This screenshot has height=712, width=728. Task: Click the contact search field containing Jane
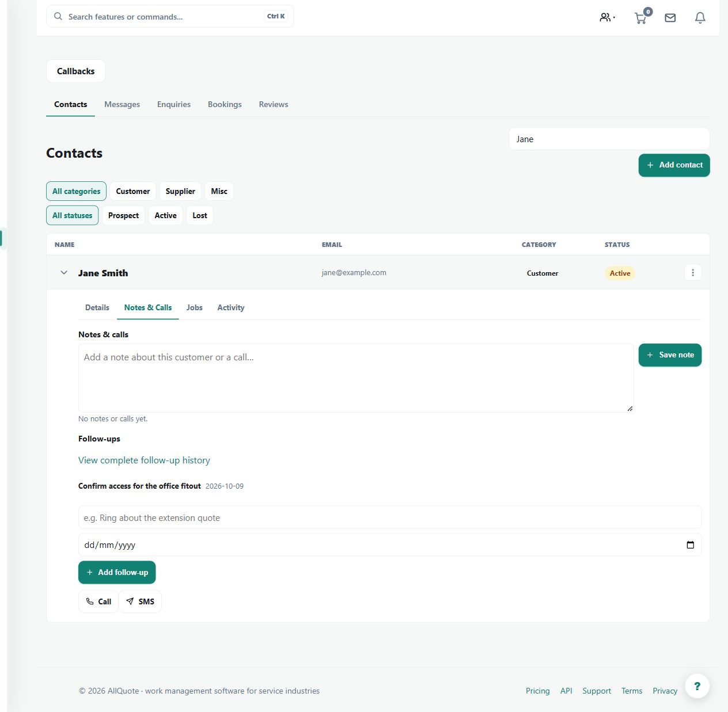(609, 139)
